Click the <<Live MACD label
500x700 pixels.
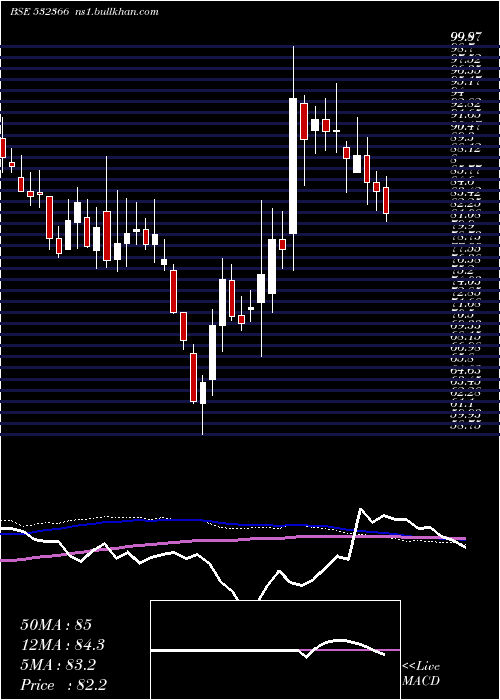(x=421, y=674)
